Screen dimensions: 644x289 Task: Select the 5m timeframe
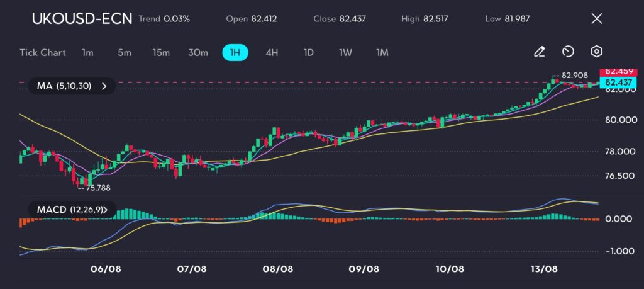124,53
